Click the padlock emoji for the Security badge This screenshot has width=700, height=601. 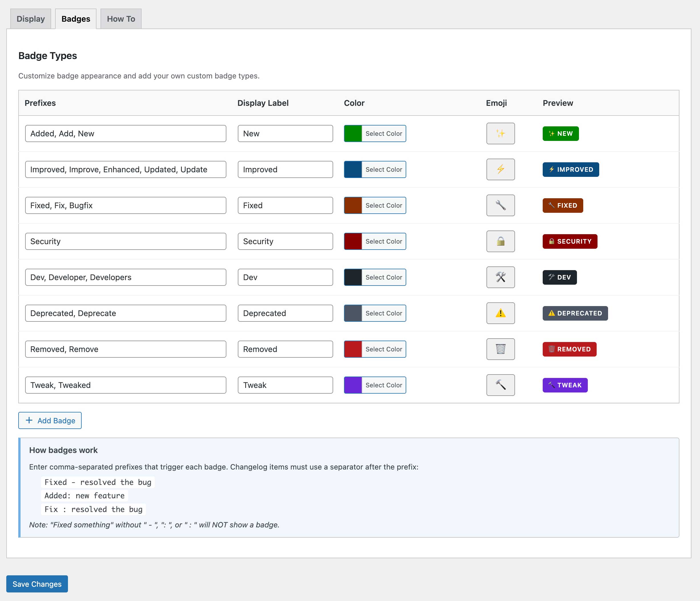pos(500,241)
